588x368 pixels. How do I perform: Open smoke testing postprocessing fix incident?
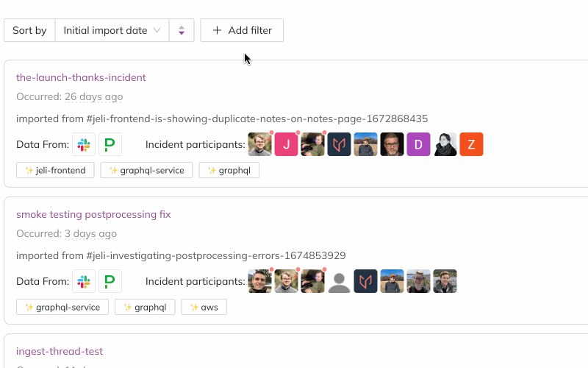(x=93, y=214)
